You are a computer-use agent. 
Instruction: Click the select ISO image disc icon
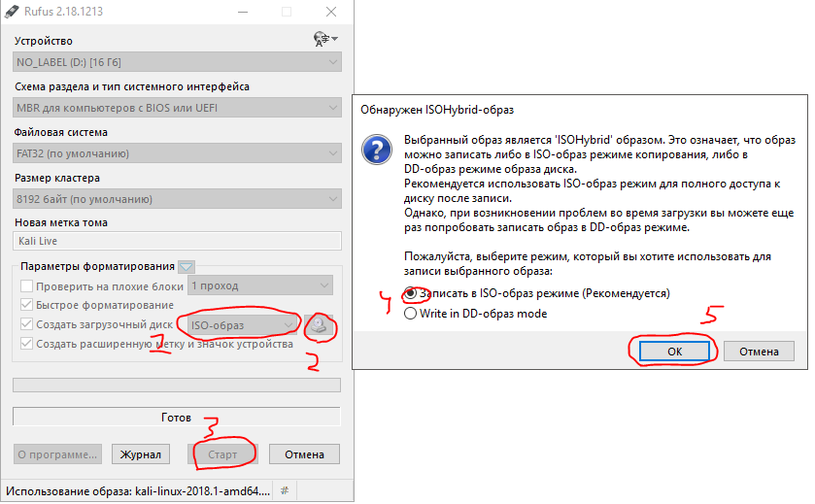[x=319, y=325]
